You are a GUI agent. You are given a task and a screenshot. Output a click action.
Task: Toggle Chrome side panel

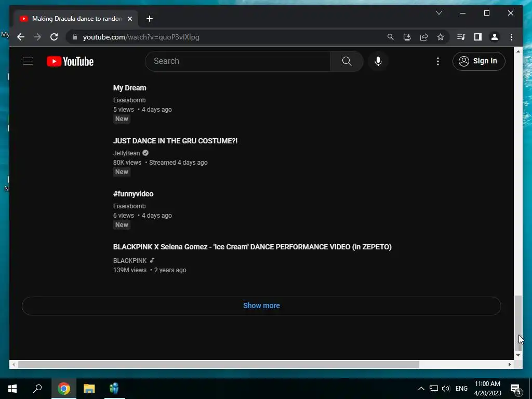478,37
